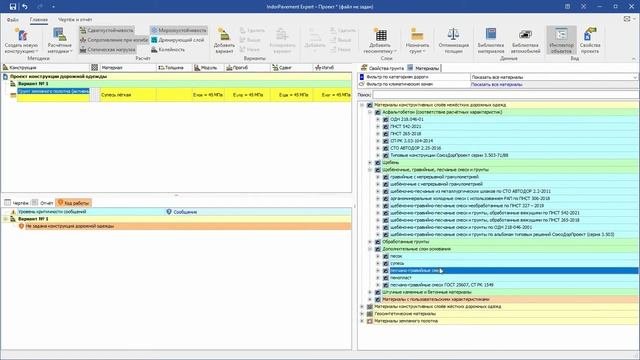Select СТО АВТОДОР 2.25-2016 tree item
640x360 pixels.
pyautogui.click(x=416, y=148)
